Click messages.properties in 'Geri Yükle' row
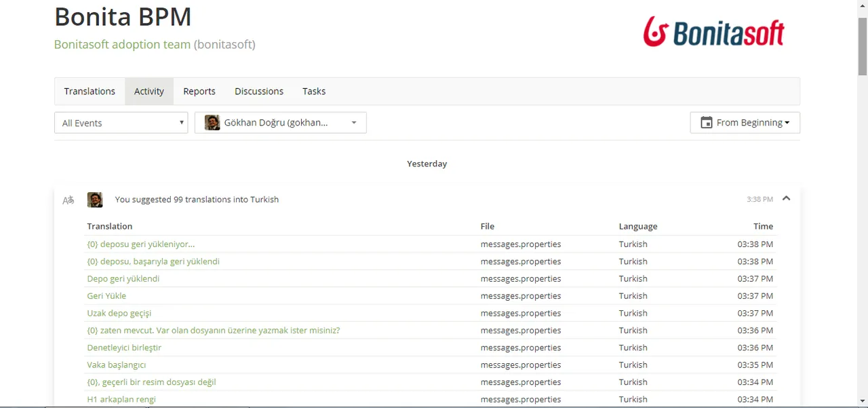Screen dimensions: 868x408 point(521,296)
